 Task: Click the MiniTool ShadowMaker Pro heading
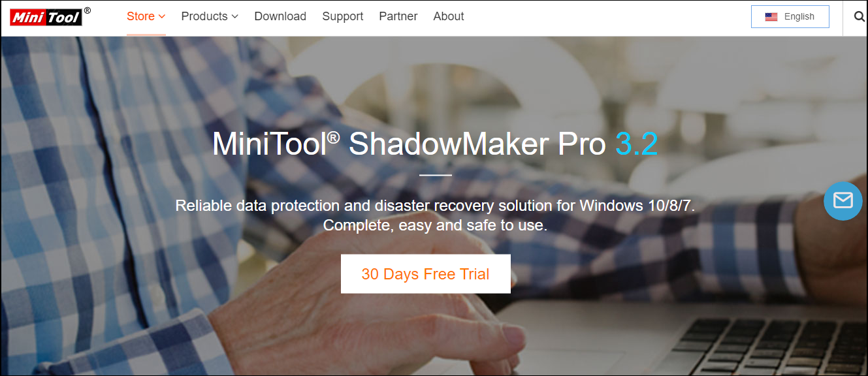tap(410, 145)
